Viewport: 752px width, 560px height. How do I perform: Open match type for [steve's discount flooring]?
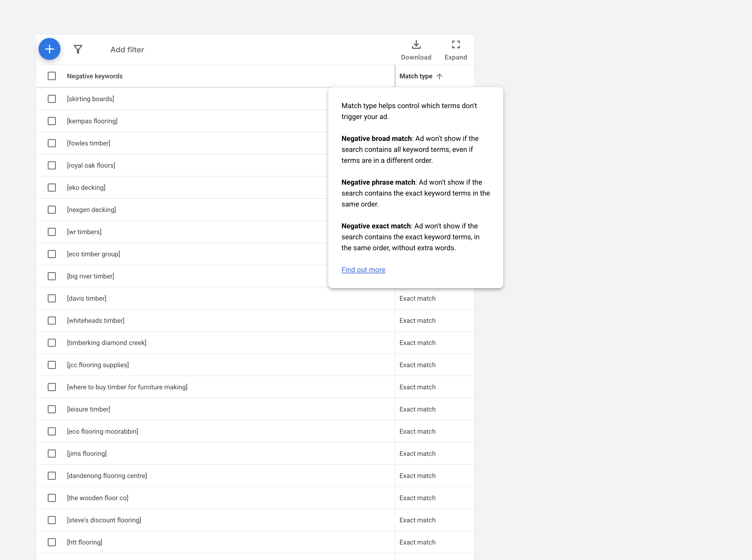(417, 520)
